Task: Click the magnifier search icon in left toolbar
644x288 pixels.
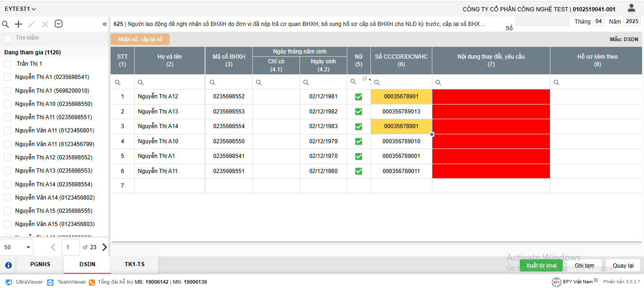Action: [x=6, y=24]
